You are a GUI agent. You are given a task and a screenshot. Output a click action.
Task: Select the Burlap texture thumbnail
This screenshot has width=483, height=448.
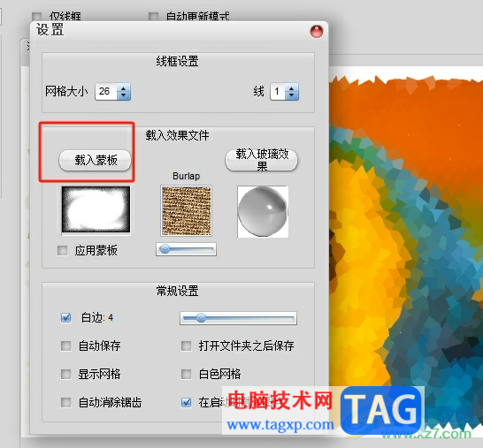click(187, 210)
